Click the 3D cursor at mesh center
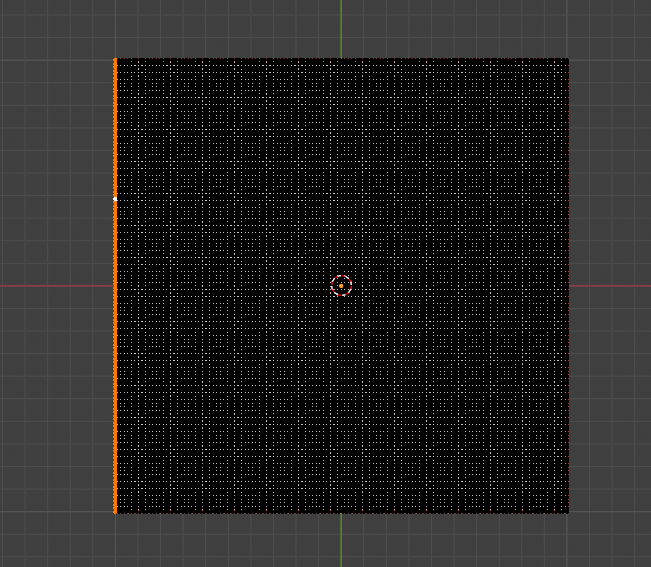 341,286
